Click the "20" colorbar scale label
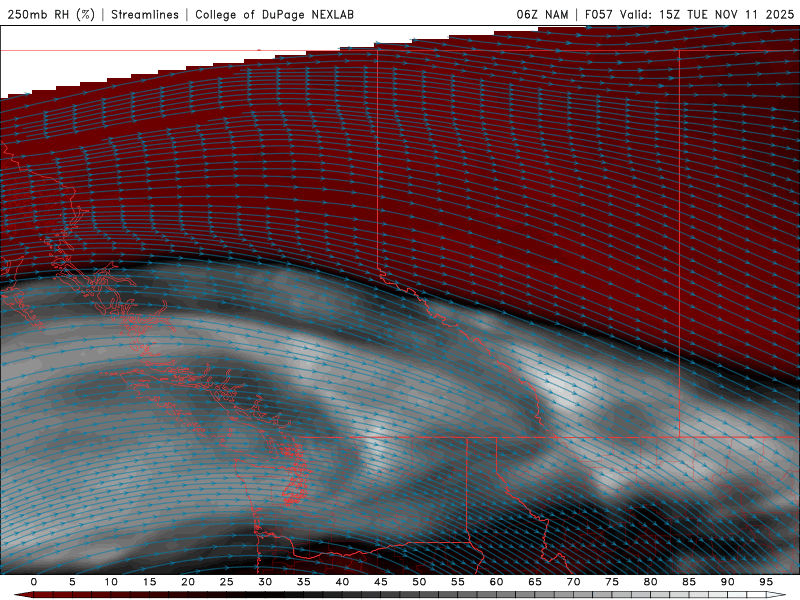Image resolution: width=800 pixels, height=600 pixels. pyautogui.click(x=188, y=582)
